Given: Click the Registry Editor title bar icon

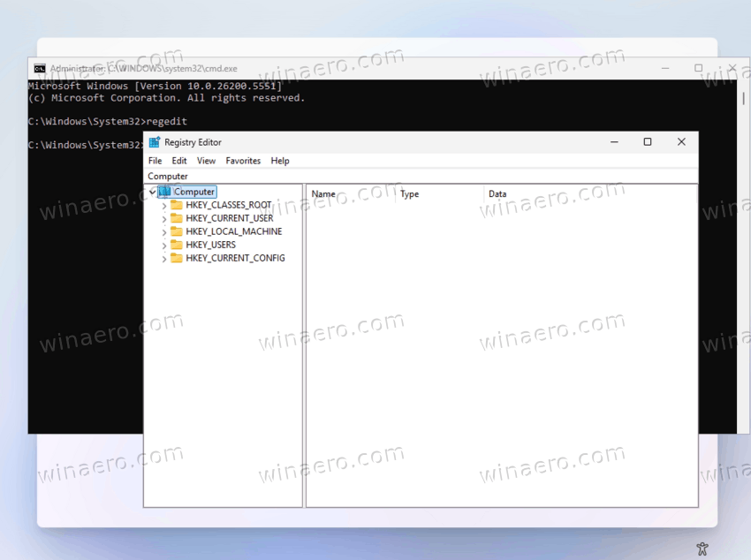Looking at the screenshot, I should pos(155,142).
